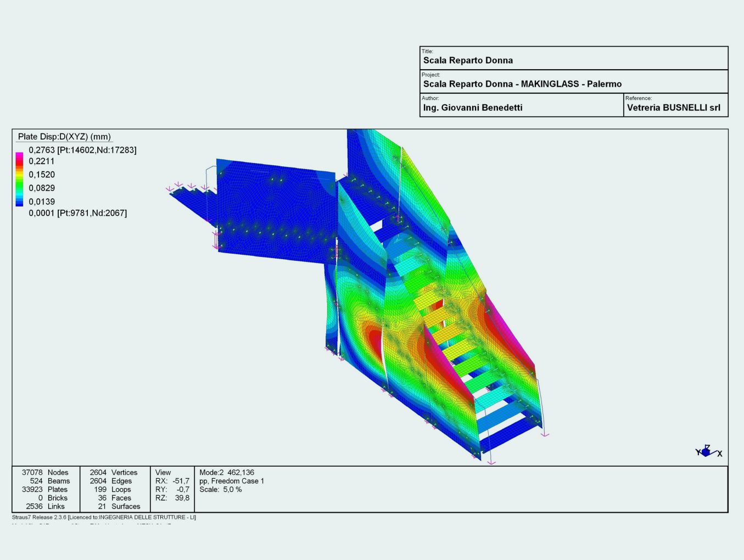The image size is (744, 560).
Task: Click the '0 Bricks' count
Action: point(53,498)
